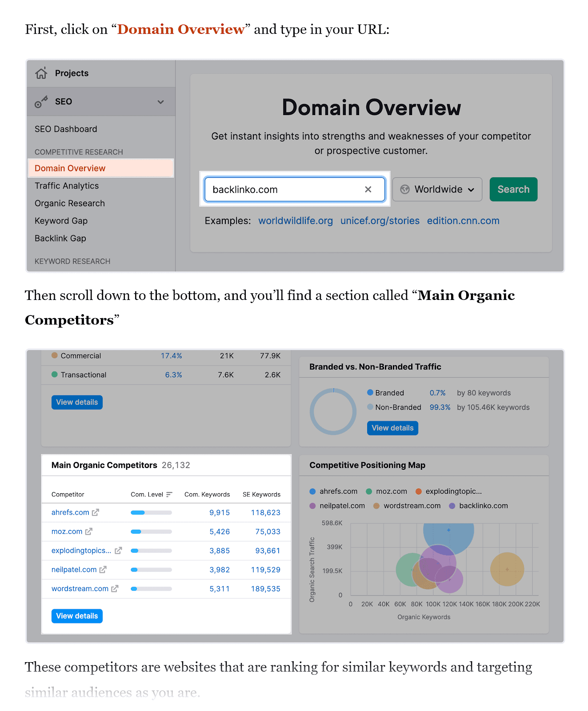Click the worldwildlife.org example link
Image resolution: width=588 pixels, height=711 pixels.
pos(296,221)
